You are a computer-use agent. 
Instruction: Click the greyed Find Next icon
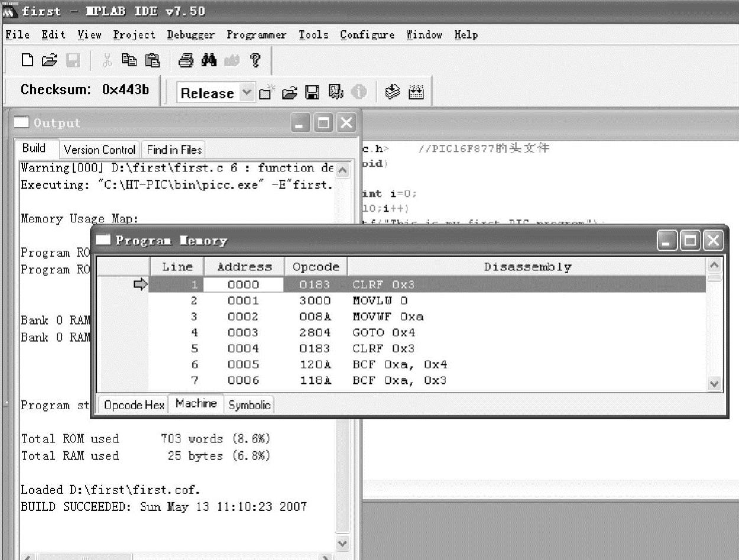click(x=232, y=60)
